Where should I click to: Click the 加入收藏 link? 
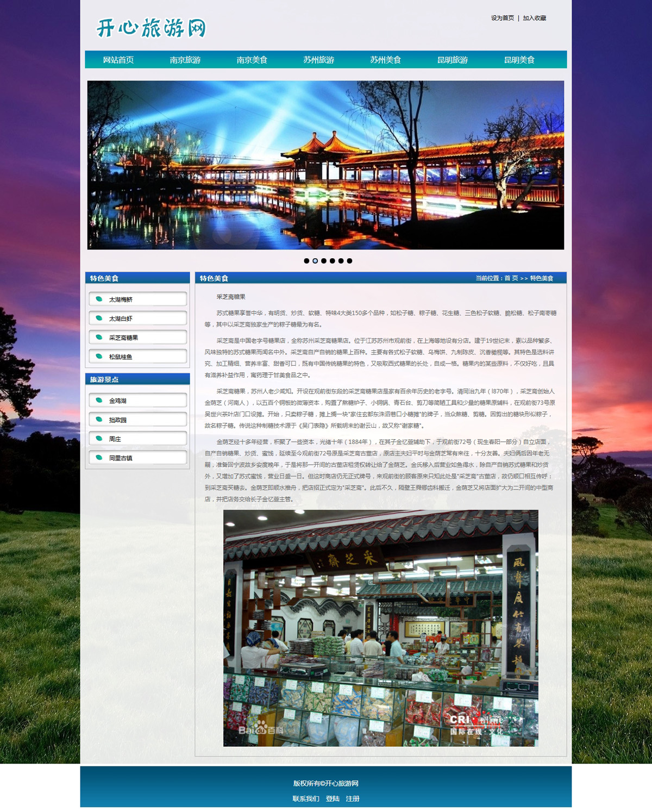[535, 18]
